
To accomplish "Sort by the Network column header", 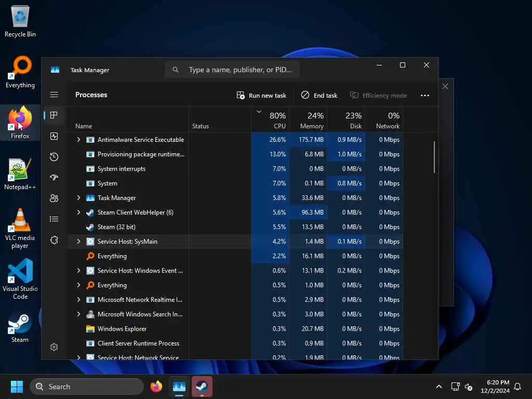I will (x=384, y=119).
